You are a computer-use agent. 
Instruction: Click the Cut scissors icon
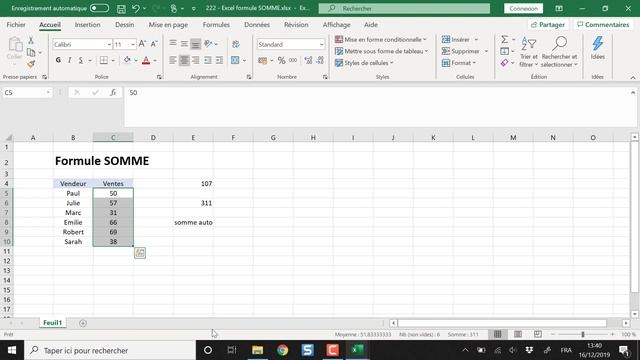point(31,40)
